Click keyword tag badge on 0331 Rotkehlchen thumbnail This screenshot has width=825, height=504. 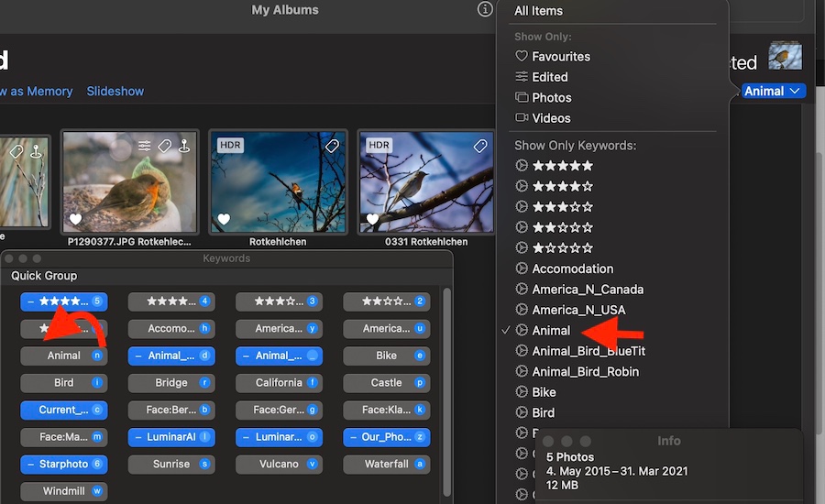click(x=479, y=146)
